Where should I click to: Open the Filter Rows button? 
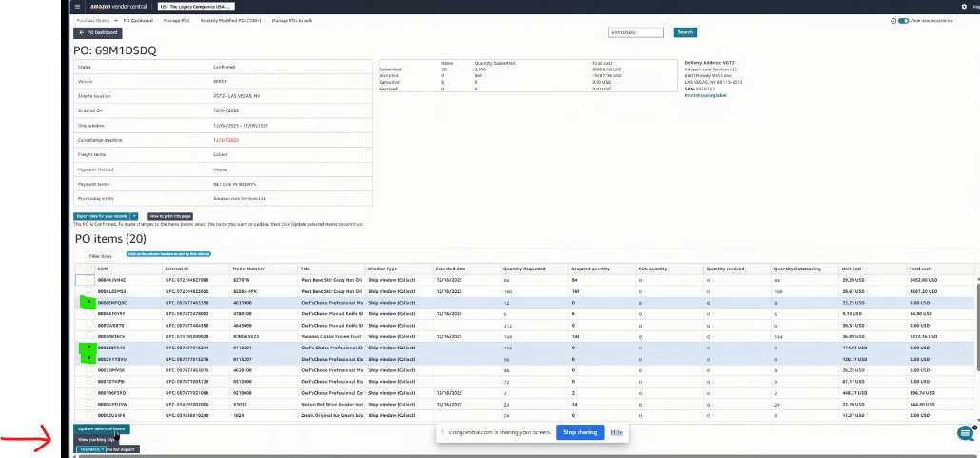(100, 256)
